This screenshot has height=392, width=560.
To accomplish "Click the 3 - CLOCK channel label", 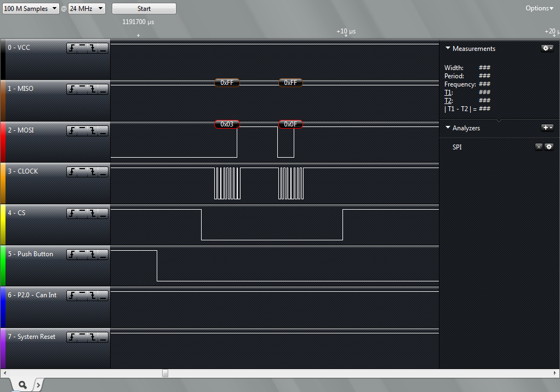I will (x=23, y=171).
